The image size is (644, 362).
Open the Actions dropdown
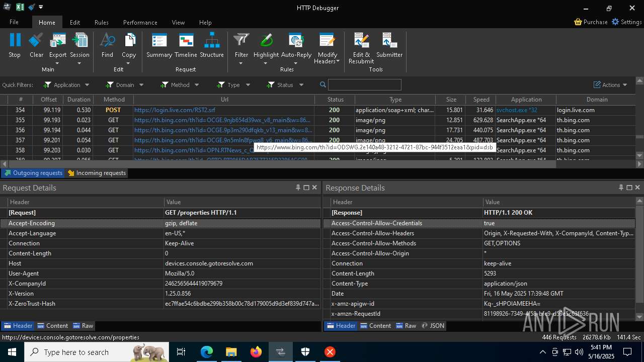coord(610,85)
